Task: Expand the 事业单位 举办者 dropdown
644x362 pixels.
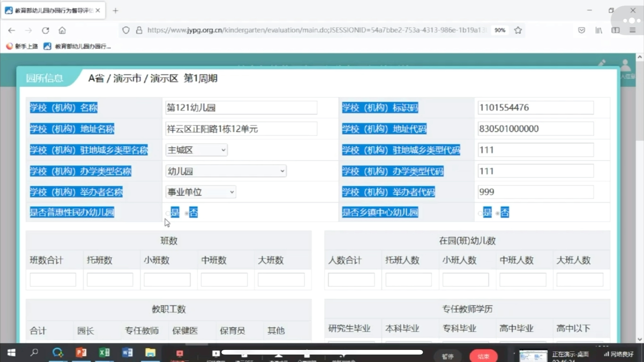Action: [x=201, y=192]
